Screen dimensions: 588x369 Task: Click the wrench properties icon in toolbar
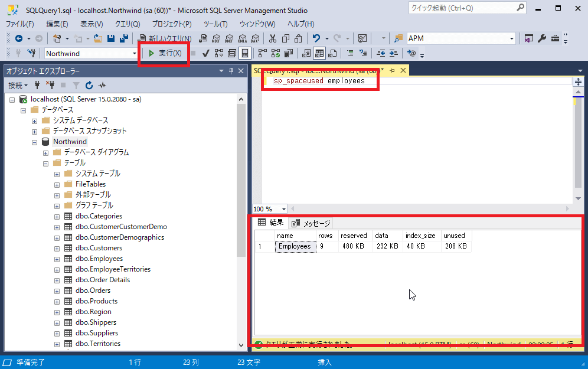tap(542, 38)
